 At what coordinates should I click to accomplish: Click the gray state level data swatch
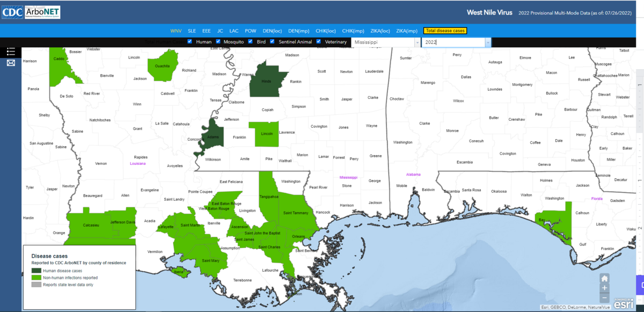36,285
